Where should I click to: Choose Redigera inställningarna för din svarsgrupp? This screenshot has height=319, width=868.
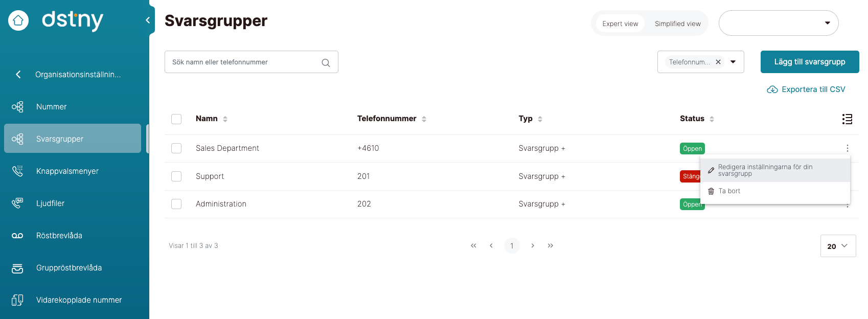[765, 170]
